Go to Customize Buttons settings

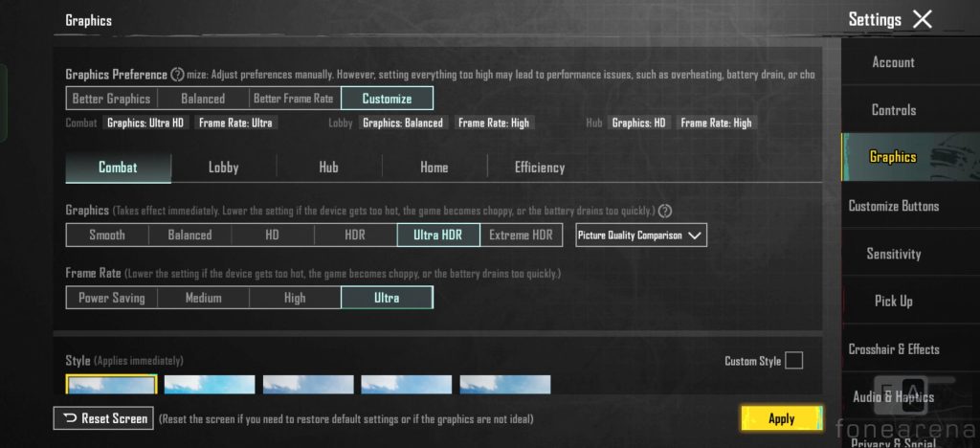pos(893,206)
